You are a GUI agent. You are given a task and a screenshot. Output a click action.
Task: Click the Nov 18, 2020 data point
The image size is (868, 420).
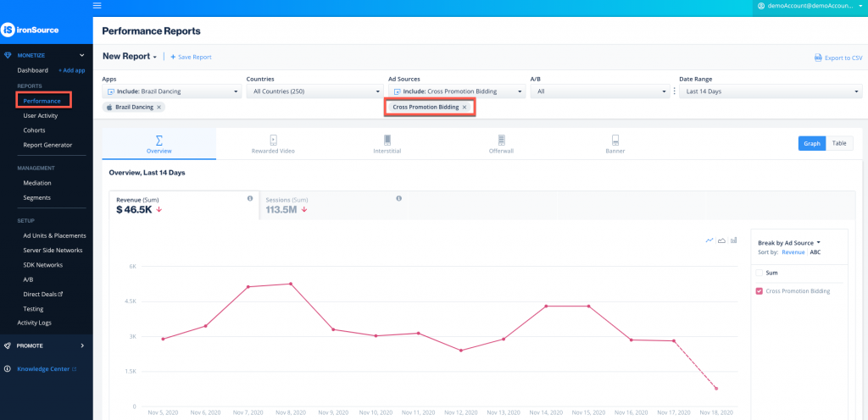point(716,389)
